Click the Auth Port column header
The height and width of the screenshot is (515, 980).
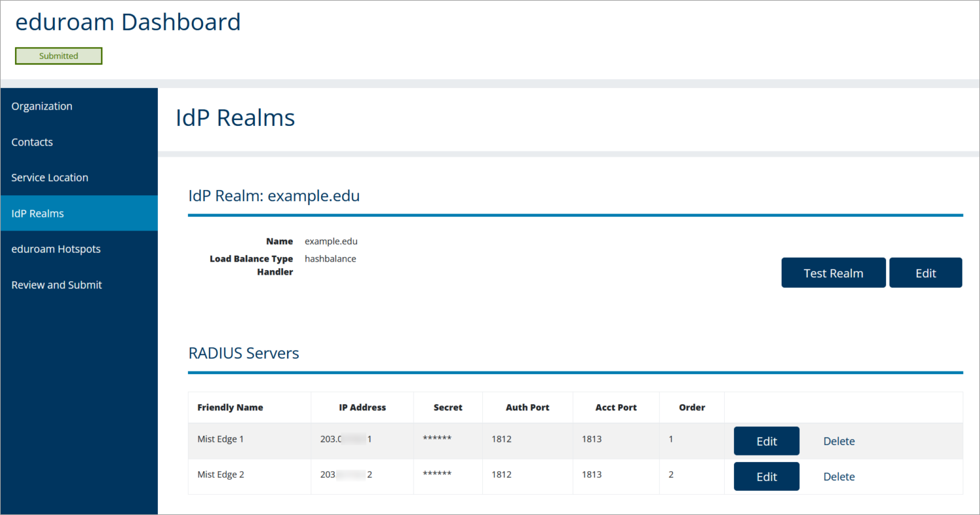click(527, 407)
